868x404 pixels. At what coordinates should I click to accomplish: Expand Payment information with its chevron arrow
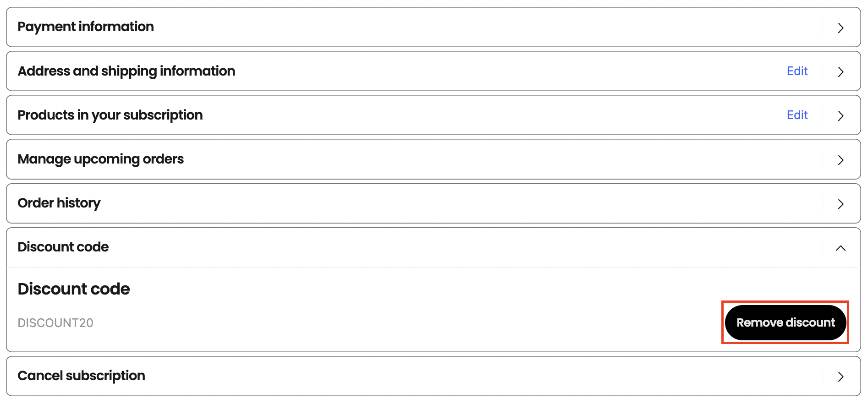coord(841,28)
